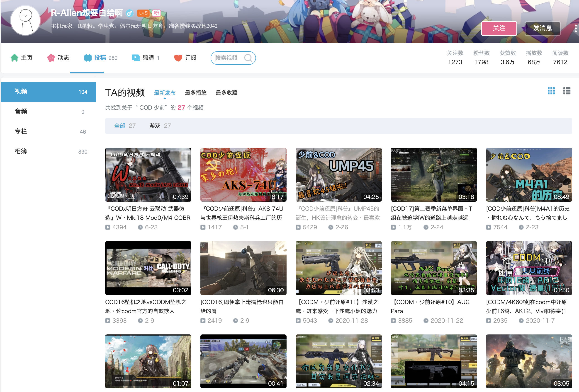Screen dimensions: 579x392
Task: Open 04:15 weapon video thumbnail
Action: [x=434, y=361]
